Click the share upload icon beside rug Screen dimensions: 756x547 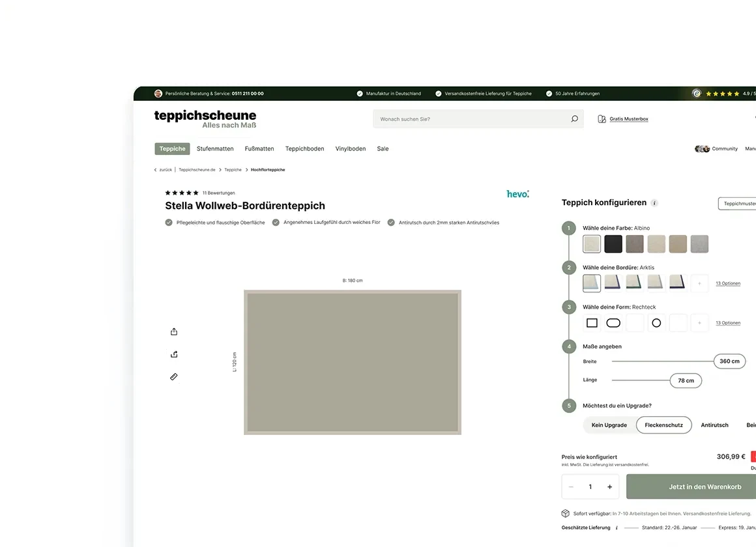tap(174, 331)
